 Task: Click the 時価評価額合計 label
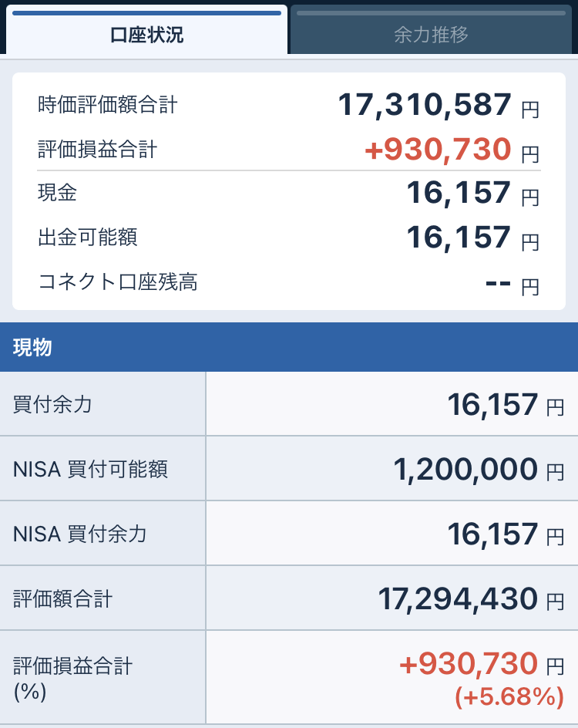coord(108,105)
